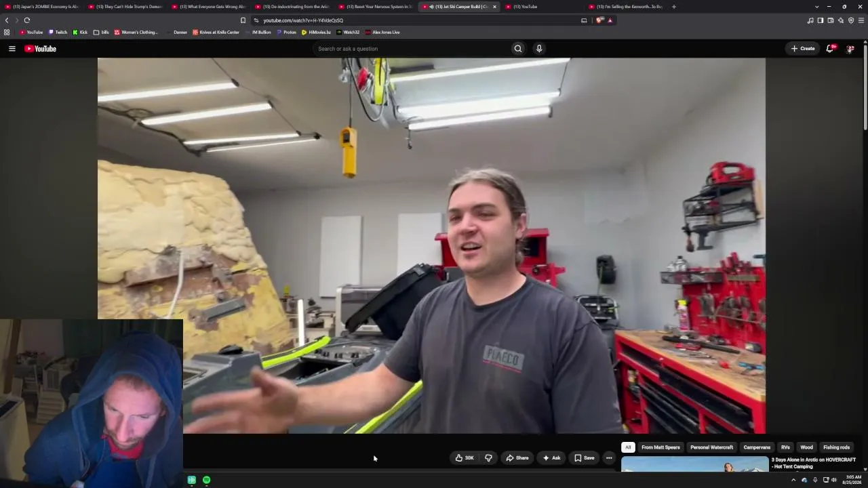Open Brave Rewards triangle icon
Viewport: 868px width, 488px height.
coord(610,20)
